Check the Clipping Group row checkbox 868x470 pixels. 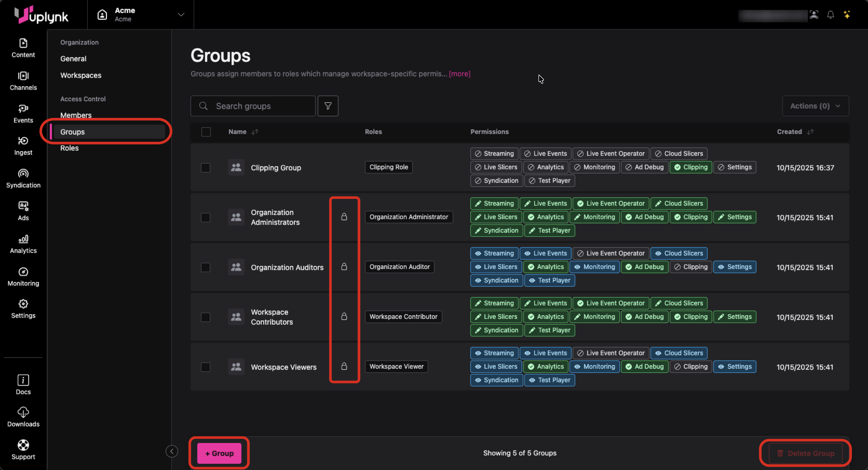pos(206,167)
